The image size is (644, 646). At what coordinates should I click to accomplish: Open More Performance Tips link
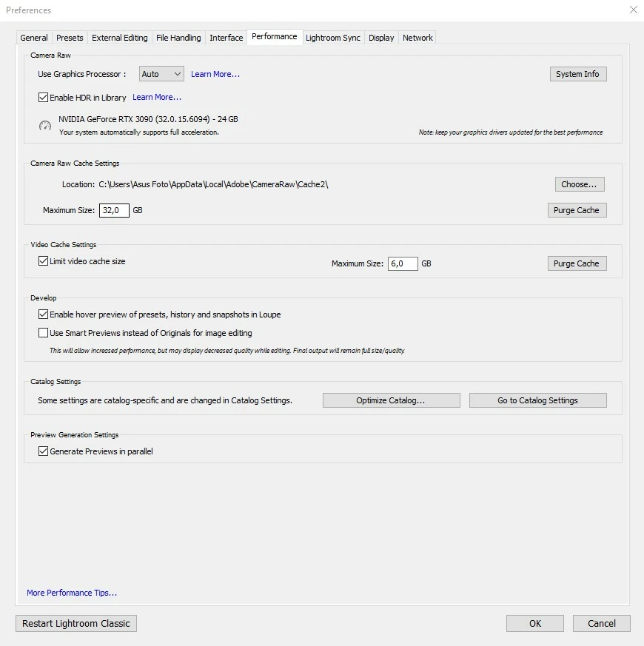72,593
